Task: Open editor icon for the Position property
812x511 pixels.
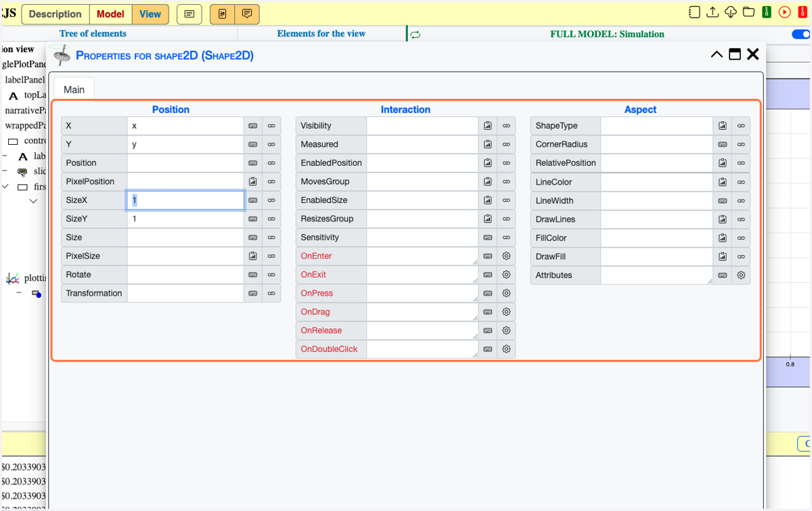Action: coord(253,163)
